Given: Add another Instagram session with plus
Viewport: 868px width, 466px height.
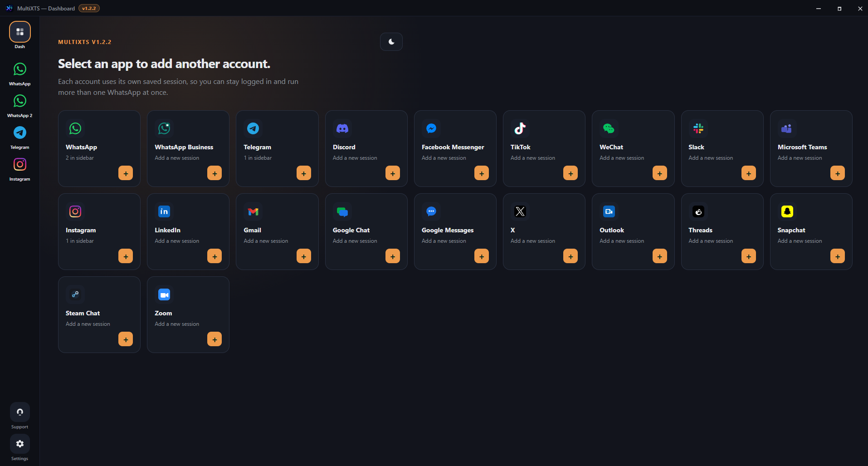Looking at the screenshot, I should tap(126, 256).
